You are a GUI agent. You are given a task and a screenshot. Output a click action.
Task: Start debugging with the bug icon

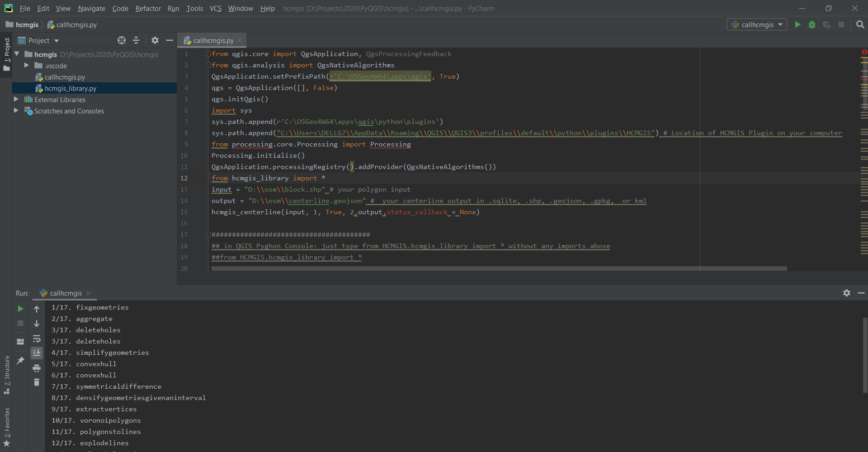(x=812, y=24)
